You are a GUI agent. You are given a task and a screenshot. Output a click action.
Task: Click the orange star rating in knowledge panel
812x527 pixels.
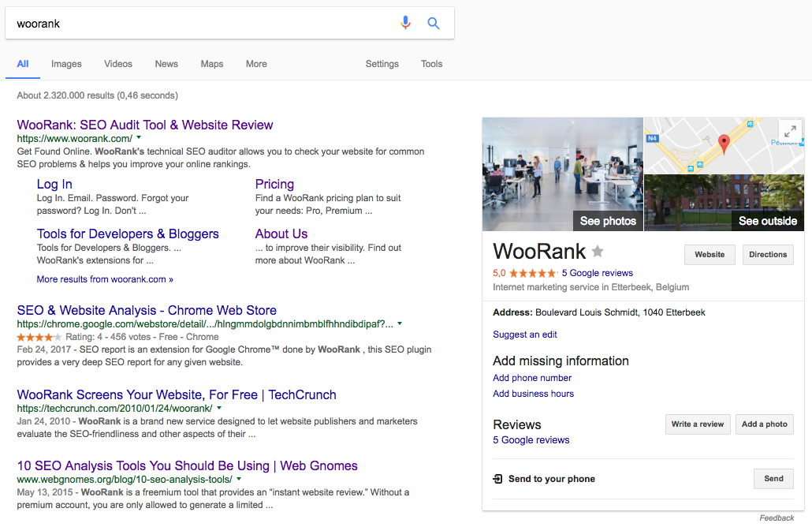coord(533,273)
